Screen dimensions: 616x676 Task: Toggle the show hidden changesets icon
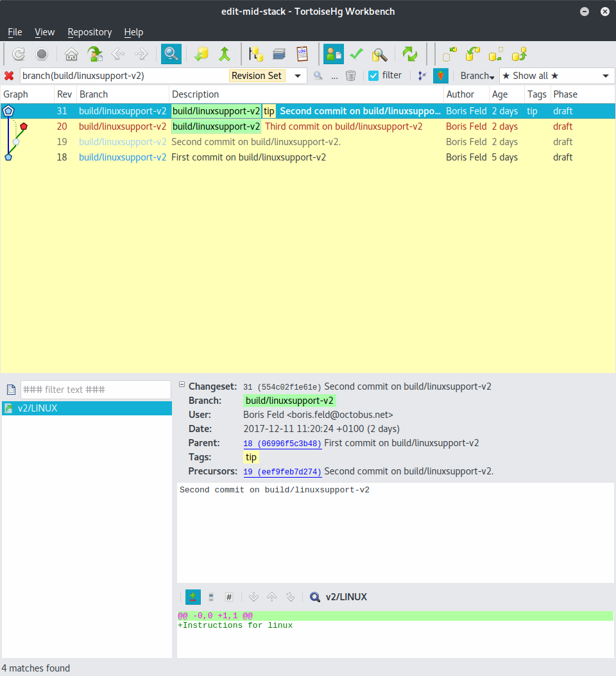point(441,76)
